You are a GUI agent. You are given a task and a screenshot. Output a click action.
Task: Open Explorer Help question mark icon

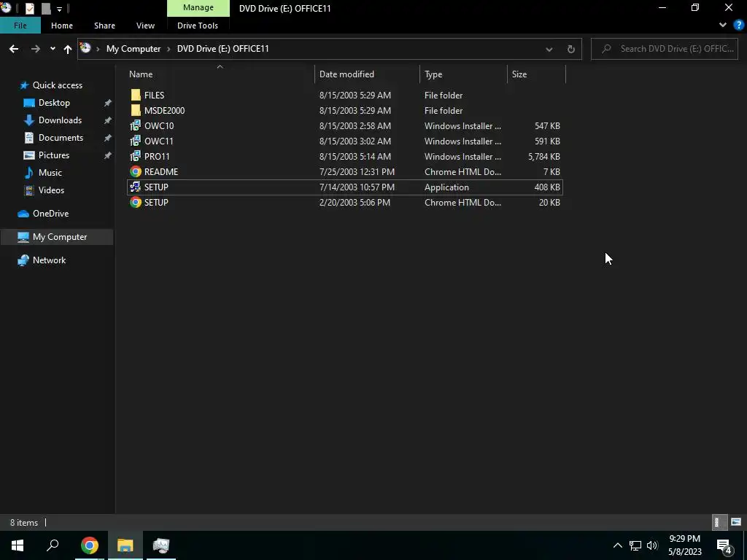[739, 26]
